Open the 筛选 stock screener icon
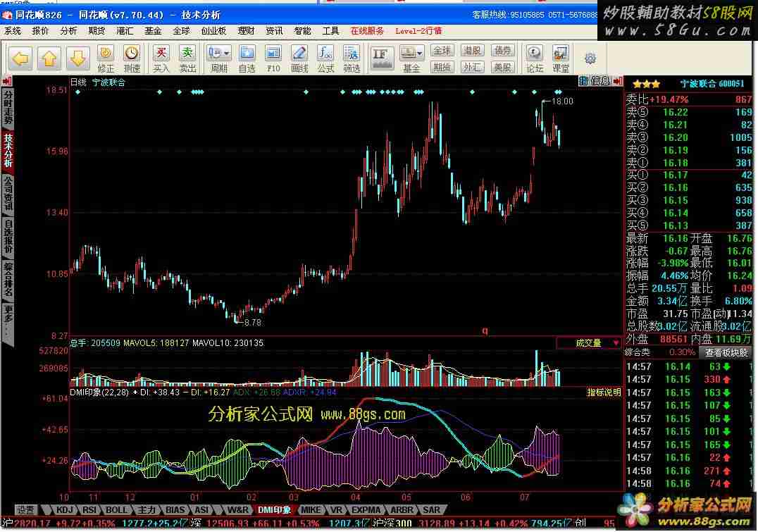Viewport: 758px width, 532px height. click(352, 58)
